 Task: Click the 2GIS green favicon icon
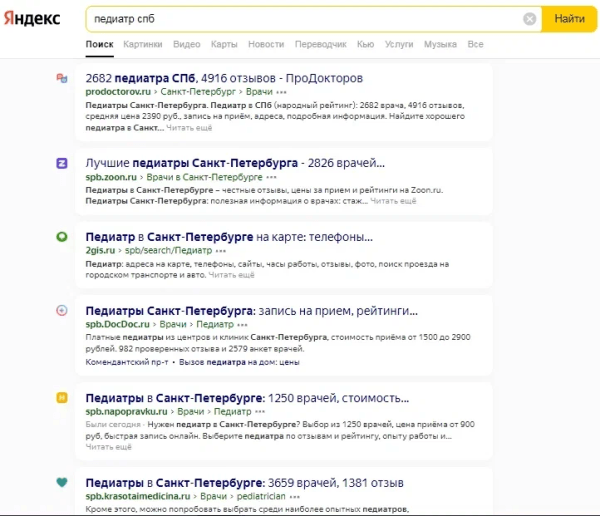62,237
